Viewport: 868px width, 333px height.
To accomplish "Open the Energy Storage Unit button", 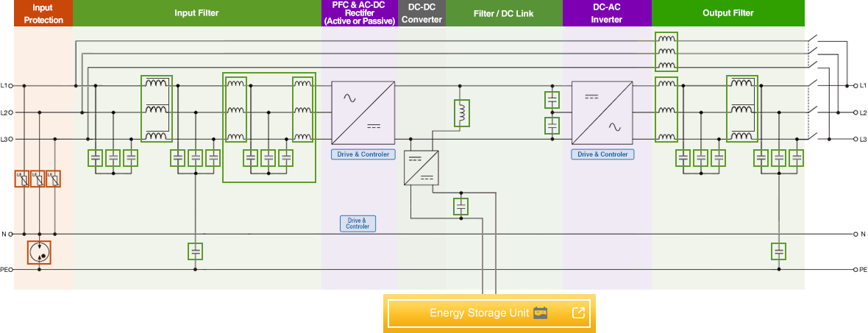I will [x=478, y=313].
